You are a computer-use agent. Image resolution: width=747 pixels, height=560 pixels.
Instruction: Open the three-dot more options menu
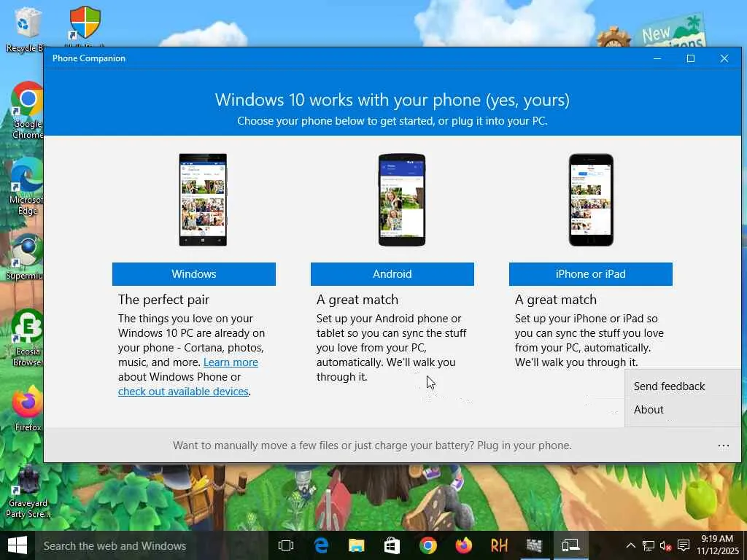pyautogui.click(x=723, y=446)
